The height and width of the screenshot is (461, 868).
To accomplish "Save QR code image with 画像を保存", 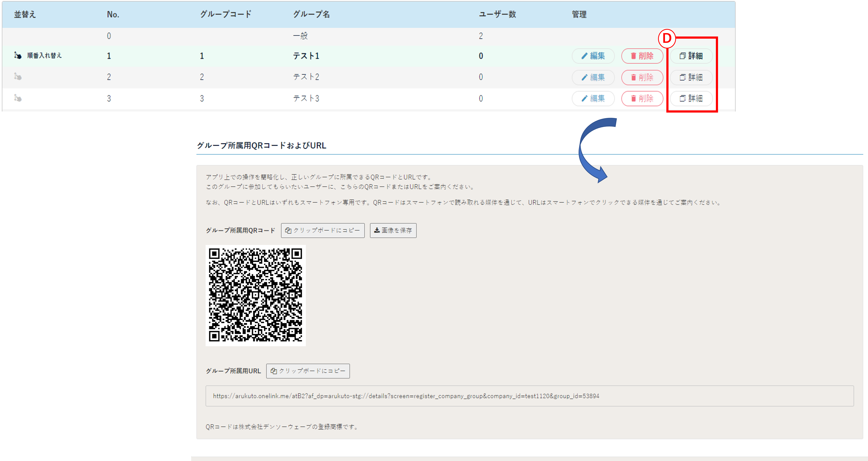I will click(393, 230).
